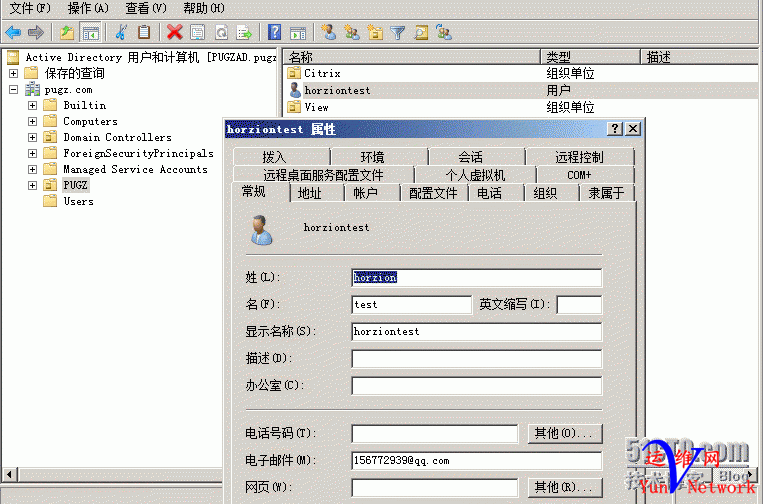Click the View folder icon in list
Image resolution: width=763 pixels, height=504 pixels.
(294, 107)
